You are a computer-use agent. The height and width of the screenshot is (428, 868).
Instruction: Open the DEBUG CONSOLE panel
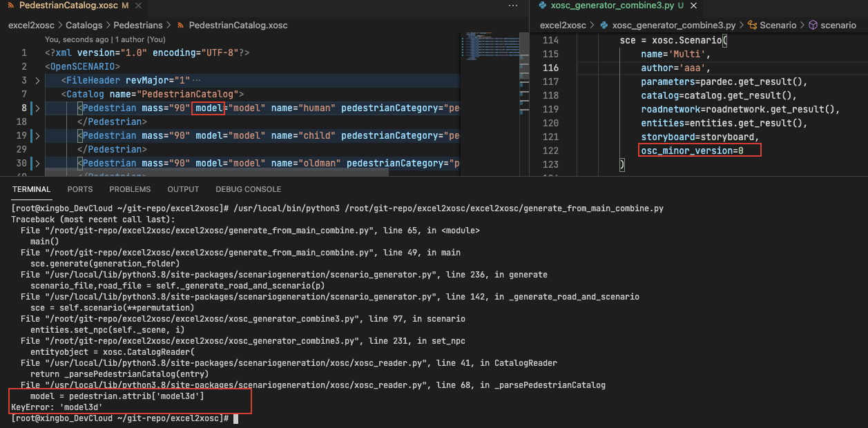point(248,188)
